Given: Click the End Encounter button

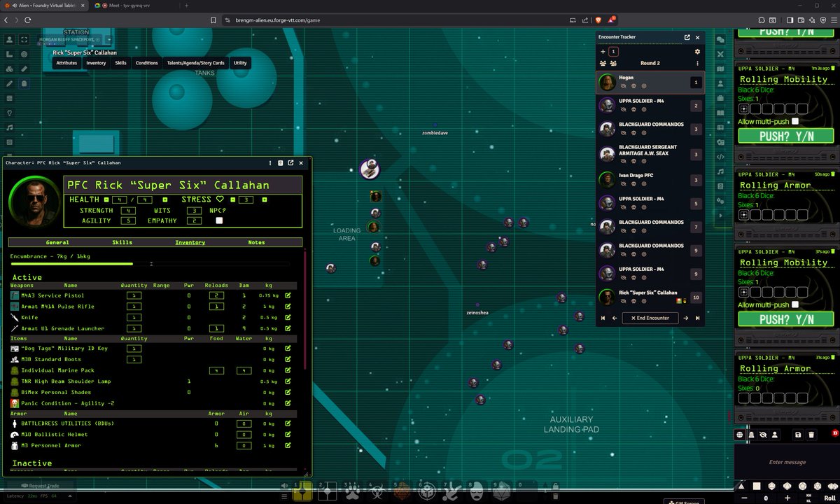Looking at the screenshot, I should coord(650,318).
